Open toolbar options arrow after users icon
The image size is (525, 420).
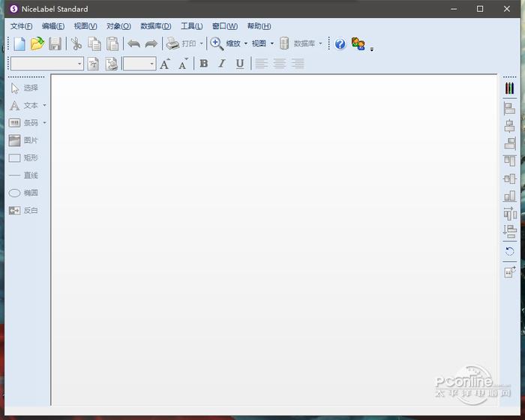click(372, 49)
